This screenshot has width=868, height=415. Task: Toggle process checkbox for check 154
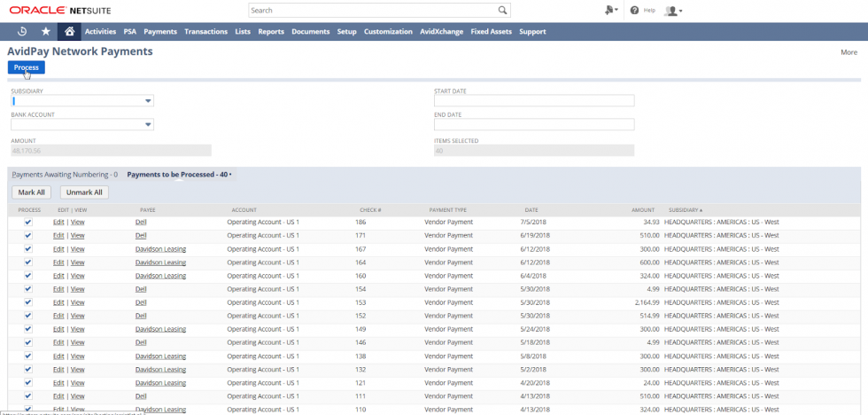pyautogui.click(x=28, y=289)
